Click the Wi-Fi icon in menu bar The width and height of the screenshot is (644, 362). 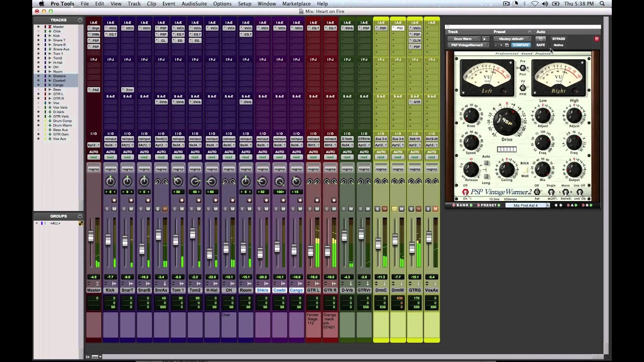[x=535, y=4]
